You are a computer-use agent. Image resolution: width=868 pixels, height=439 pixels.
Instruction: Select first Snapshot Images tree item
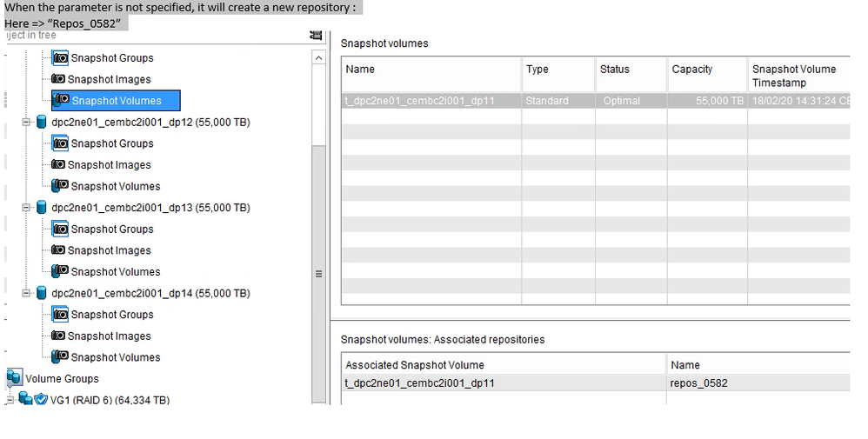point(109,79)
